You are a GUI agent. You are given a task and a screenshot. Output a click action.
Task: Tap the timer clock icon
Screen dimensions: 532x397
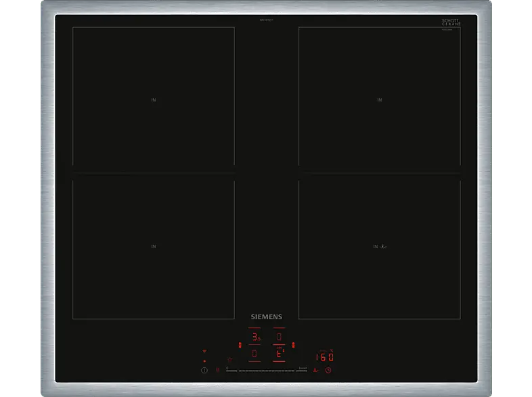tap(328, 370)
